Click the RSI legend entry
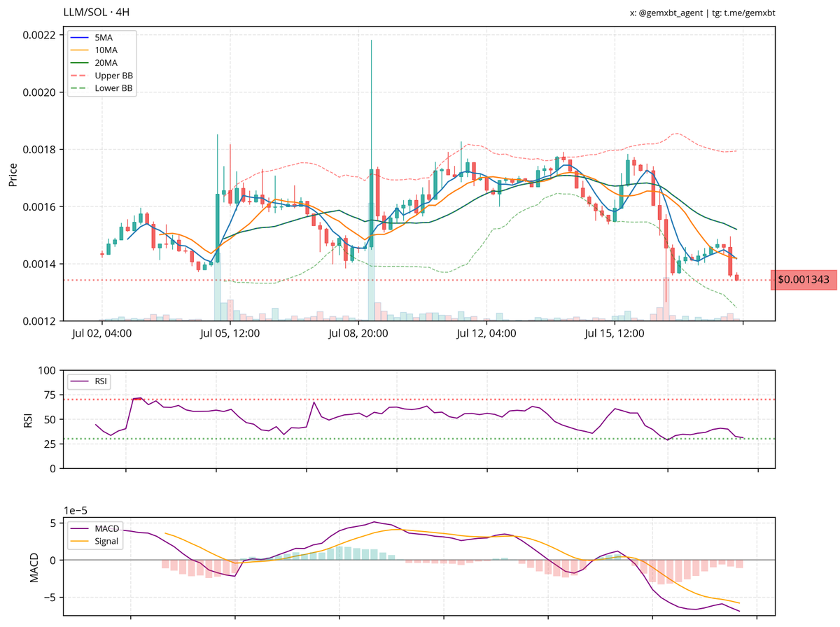Image resolution: width=840 pixels, height=627 pixels. pyautogui.click(x=89, y=381)
